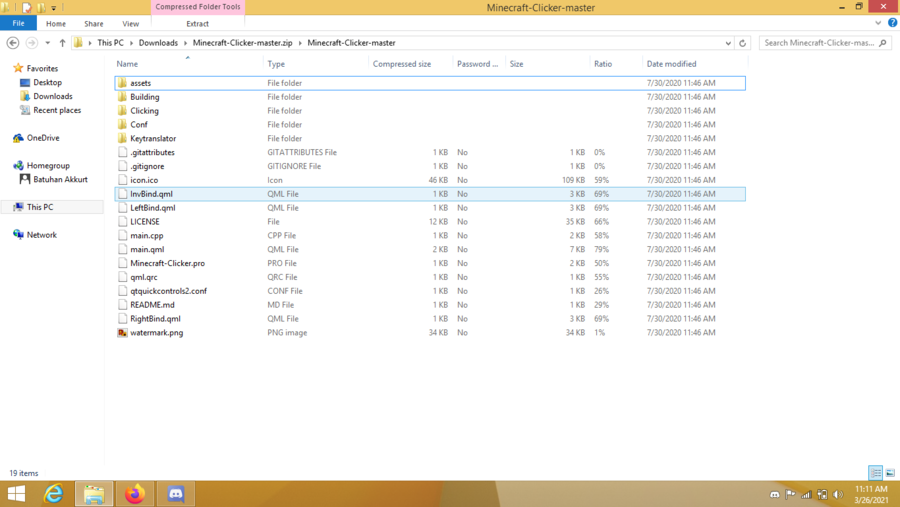Switch to the View ribbon tab
The image size is (900, 507).
130,24
